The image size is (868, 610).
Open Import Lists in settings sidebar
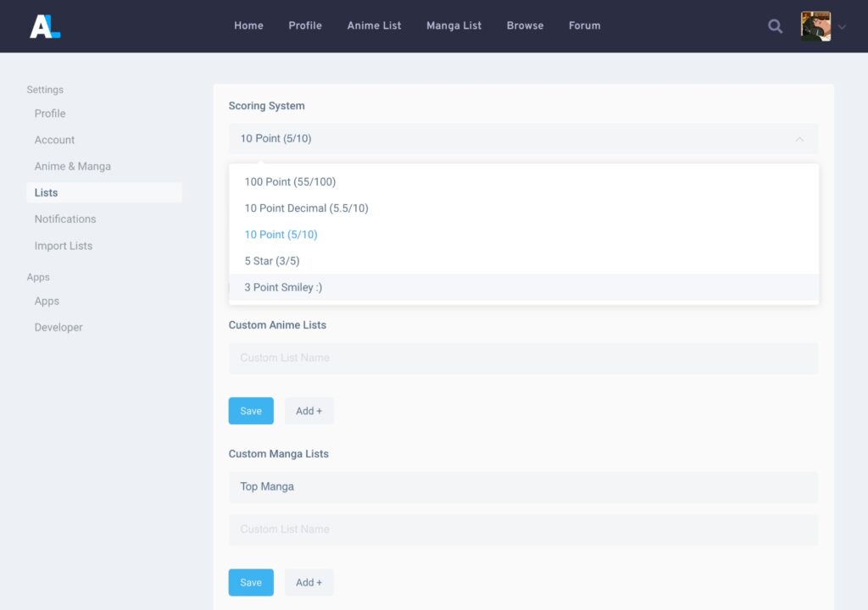(x=64, y=246)
